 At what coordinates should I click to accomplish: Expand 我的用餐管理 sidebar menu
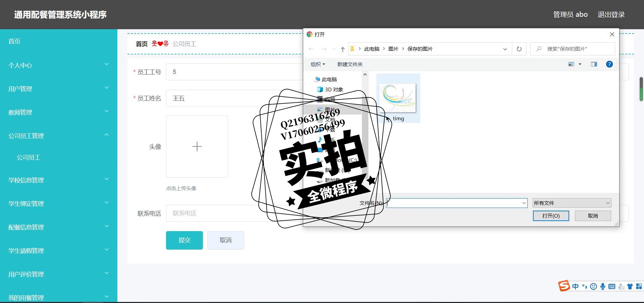[x=59, y=296]
